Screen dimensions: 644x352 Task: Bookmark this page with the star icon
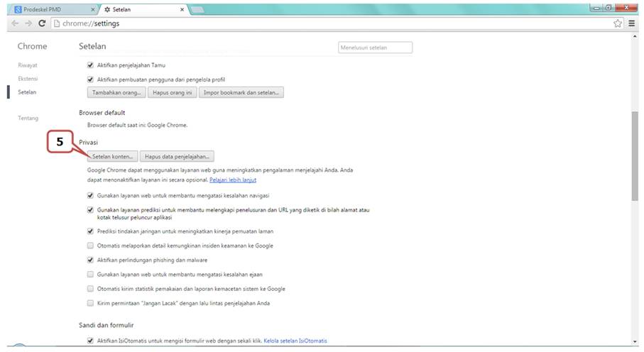(x=617, y=23)
